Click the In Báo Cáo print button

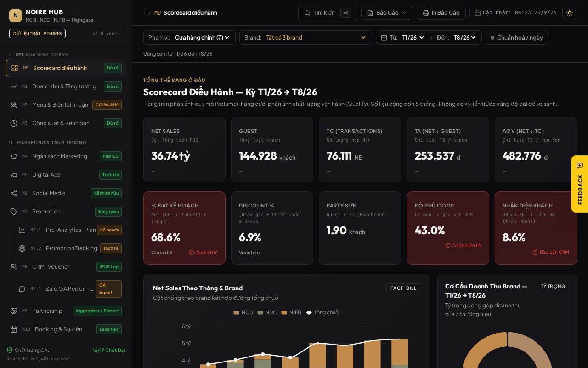(441, 13)
